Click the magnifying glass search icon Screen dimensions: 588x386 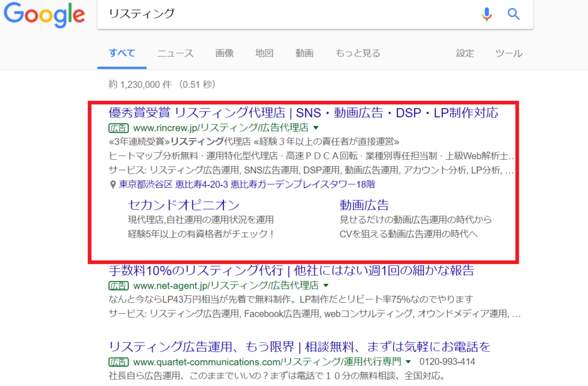click(x=513, y=14)
